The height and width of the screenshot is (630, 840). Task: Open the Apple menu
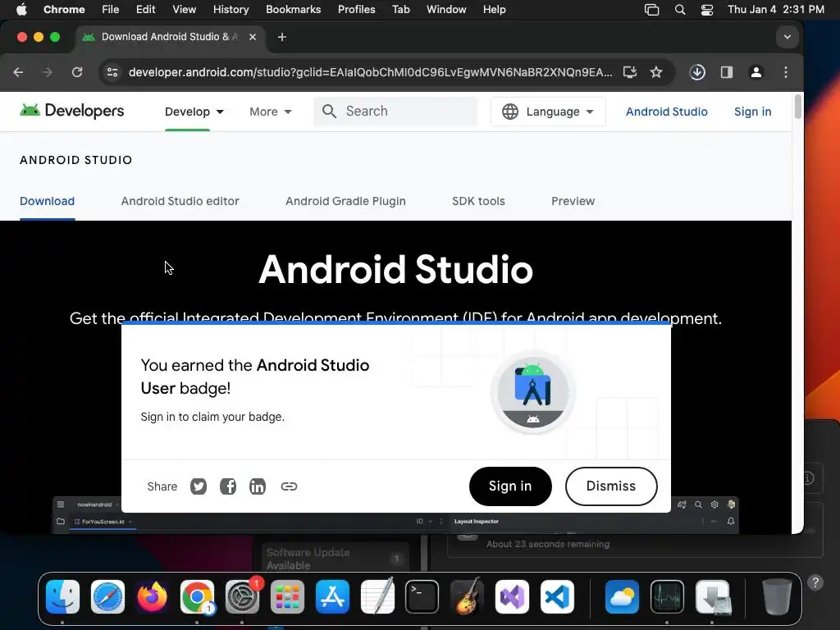pos(21,9)
